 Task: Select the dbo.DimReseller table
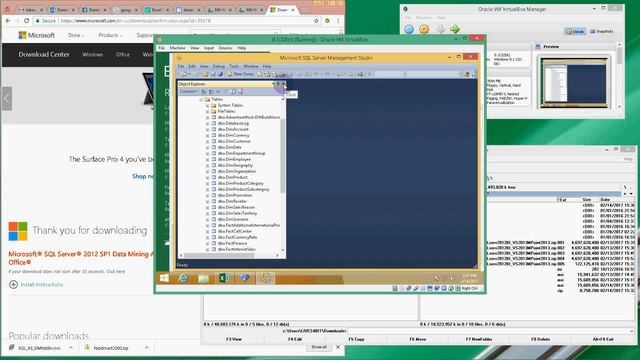click(232, 201)
